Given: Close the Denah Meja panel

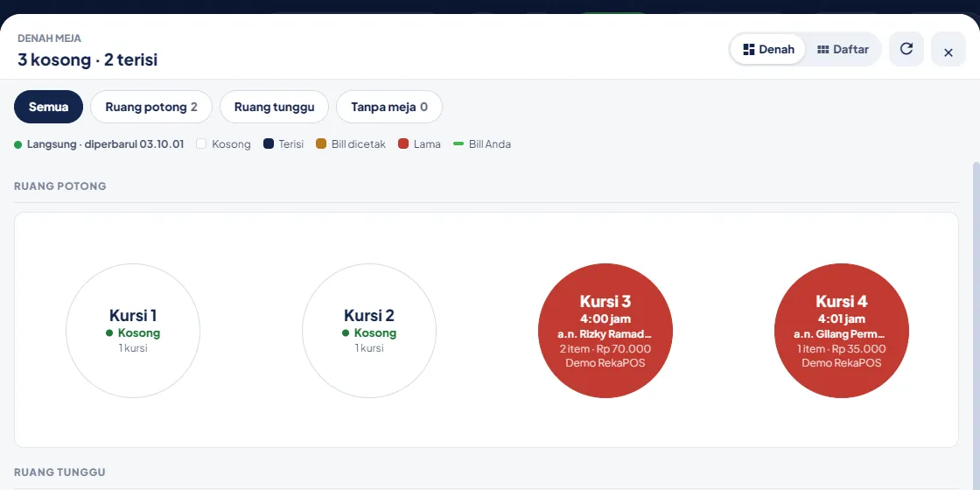Looking at the screenshot, I should coord(948,49).
